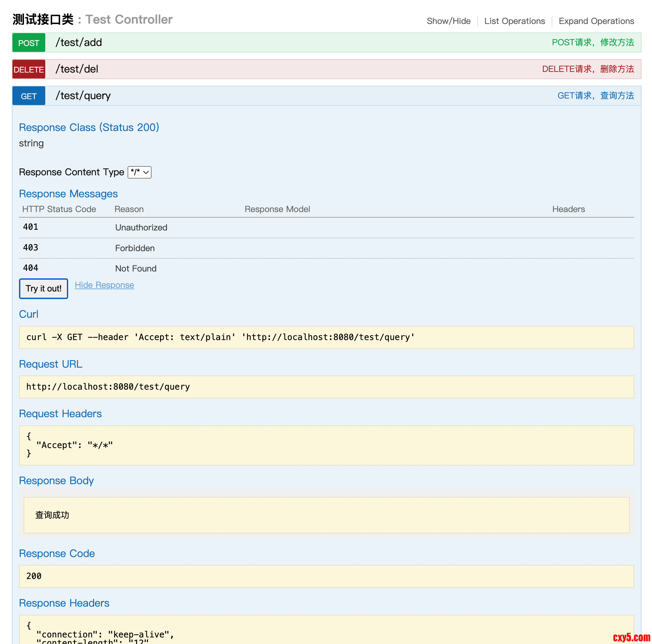Collapse the /test/query operation path

tap(83, 96)
